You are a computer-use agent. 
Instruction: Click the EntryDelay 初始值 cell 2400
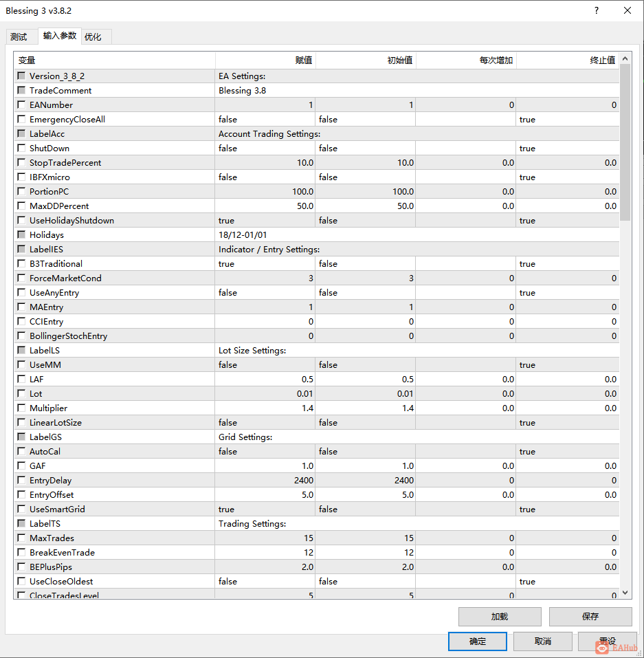pos(366,480)
